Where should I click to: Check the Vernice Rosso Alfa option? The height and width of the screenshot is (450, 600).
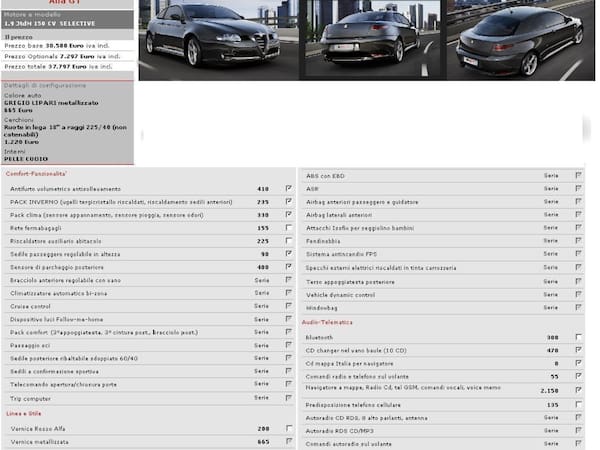(x=289, y=428)
